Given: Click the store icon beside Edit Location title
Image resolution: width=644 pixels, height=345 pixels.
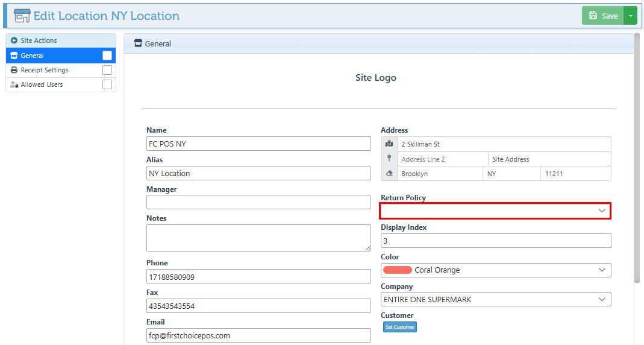Looking at the screenshot, I should coord(22,16).
